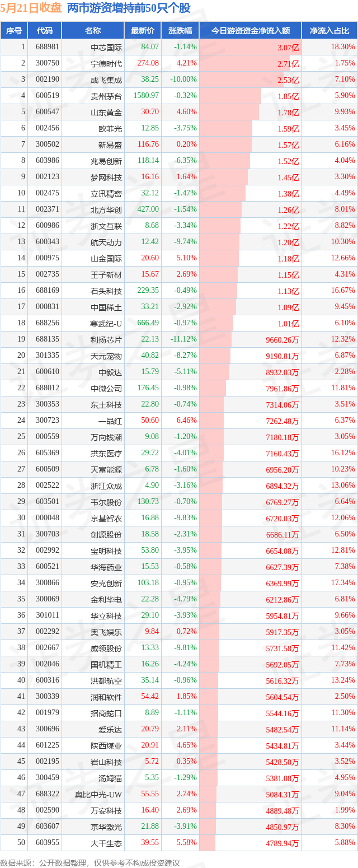
Task: Select stock name 中芯国际
Action: 106,47
